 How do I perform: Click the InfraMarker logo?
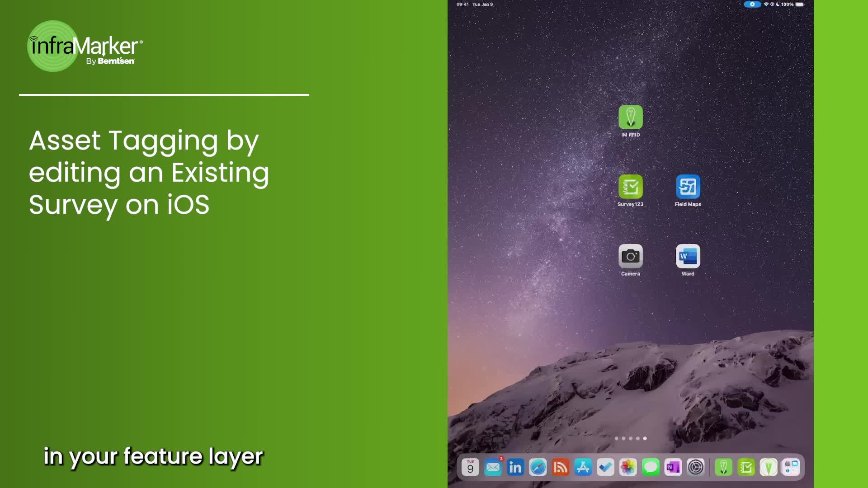(85, 47)
